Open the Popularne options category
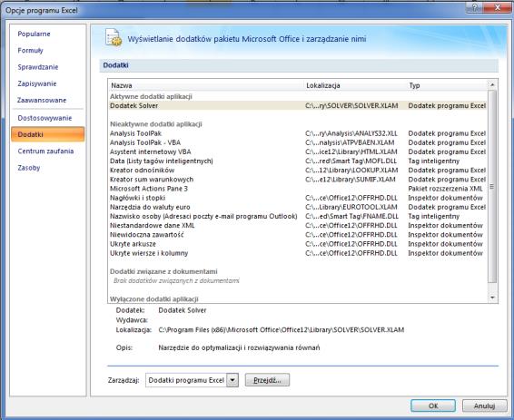This screenshot has height=420, width=514. pyautogui.click(x=34, y=34)
